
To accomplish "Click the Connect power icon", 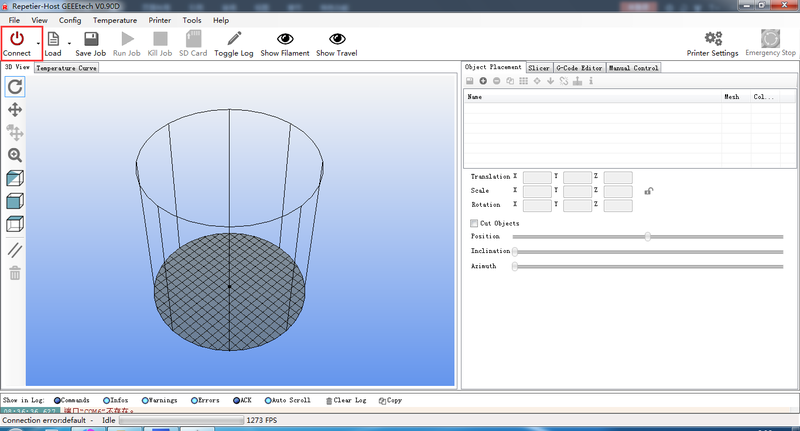I will (x=17, y=39).
